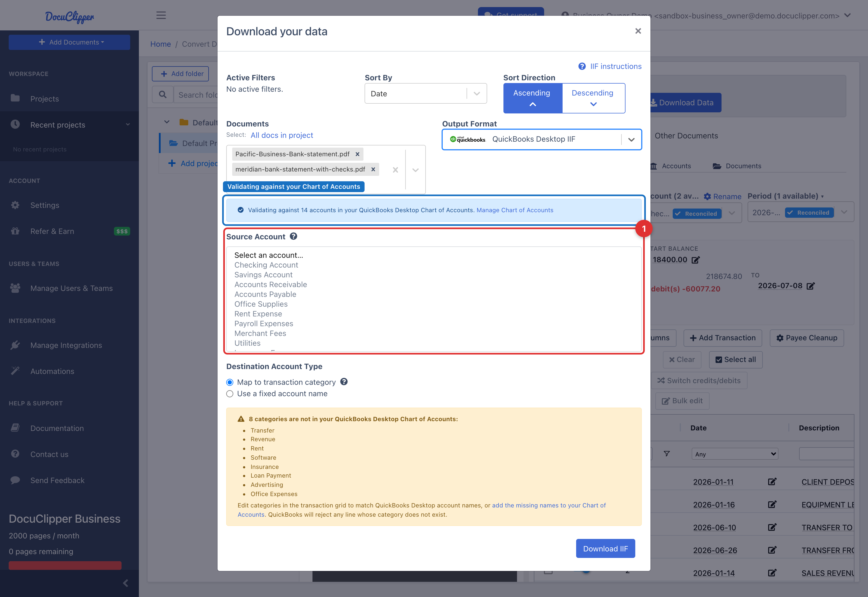Click Add folder button
The height and width of the screenshot is (597, 868).
pos(180,74)
